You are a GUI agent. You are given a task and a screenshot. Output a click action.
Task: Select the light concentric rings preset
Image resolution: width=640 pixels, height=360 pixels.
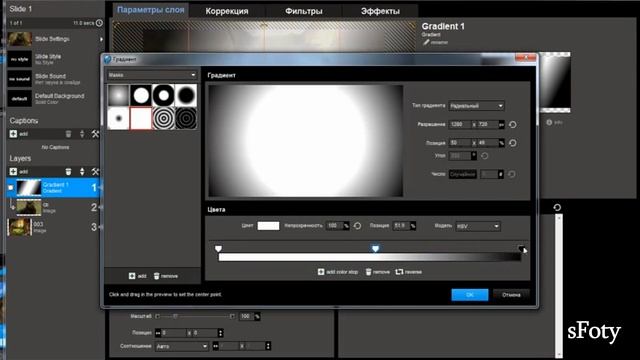(x=163, y=118)
